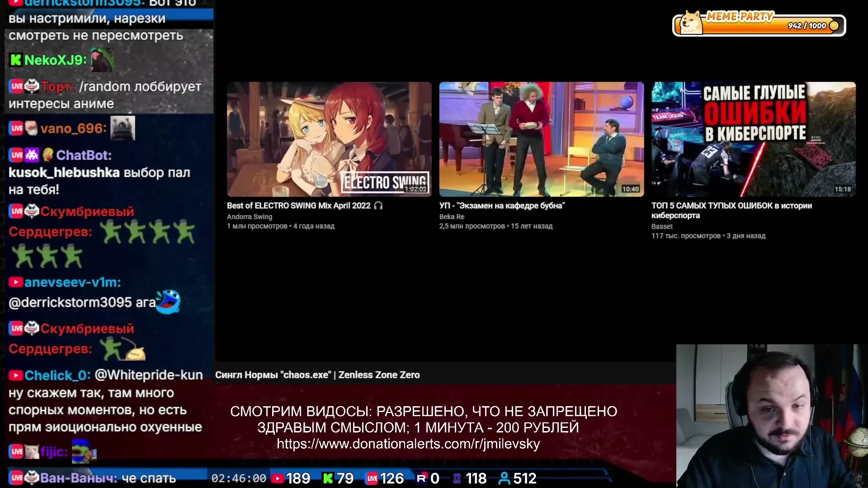Image resolution: width=868 pixels, height=488 pixels.
Task: Click the grey emote after vano_696's name
Action: pyautogui.click(x=123, y=128)
